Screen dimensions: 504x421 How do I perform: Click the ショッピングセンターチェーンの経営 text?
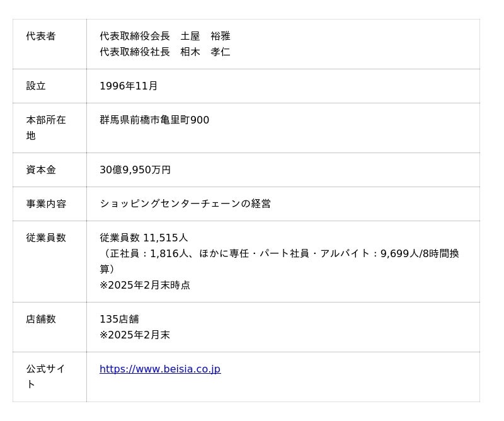(x=185, y=204)
